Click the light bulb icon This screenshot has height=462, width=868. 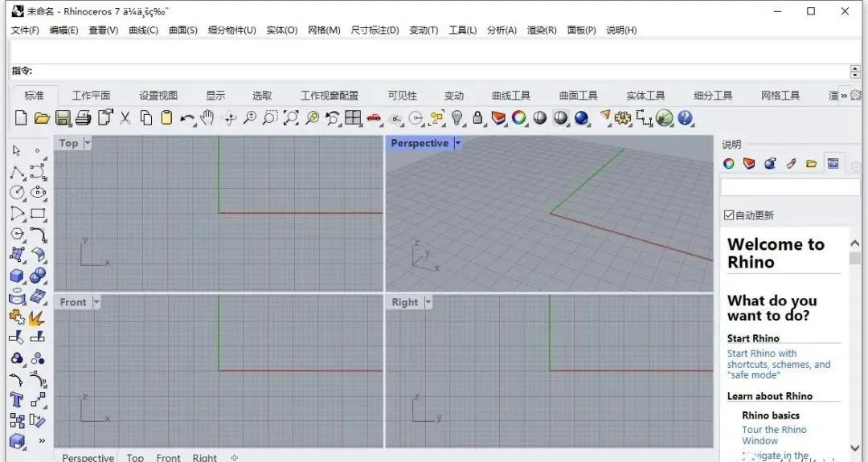457,118
